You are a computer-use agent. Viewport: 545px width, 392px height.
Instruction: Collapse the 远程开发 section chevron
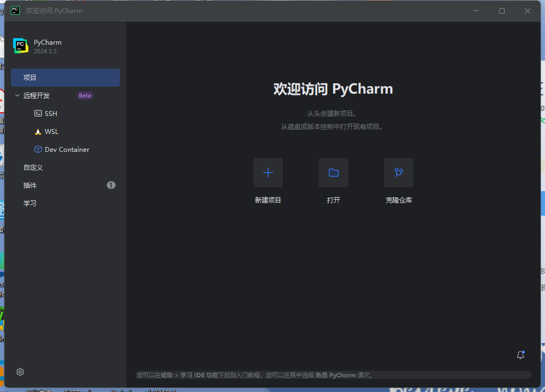click(17, 96)
